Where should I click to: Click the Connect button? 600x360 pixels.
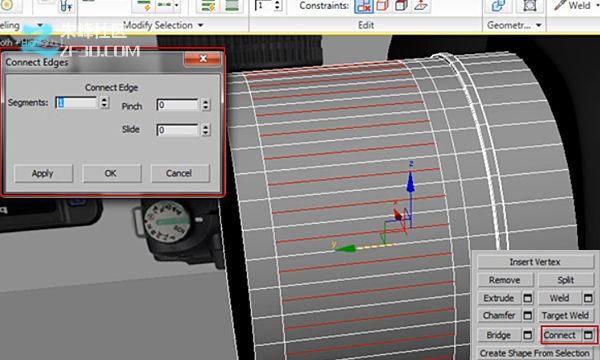[560, 335]
